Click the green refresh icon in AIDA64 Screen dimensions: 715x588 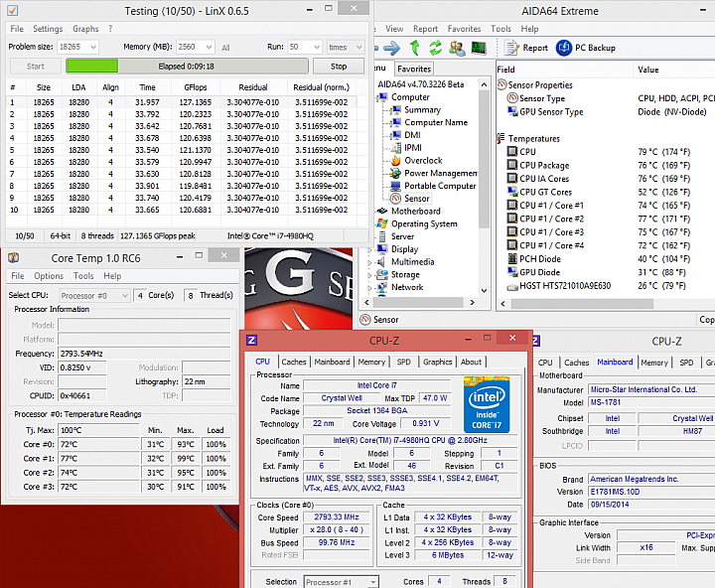[x=436, y=48]
